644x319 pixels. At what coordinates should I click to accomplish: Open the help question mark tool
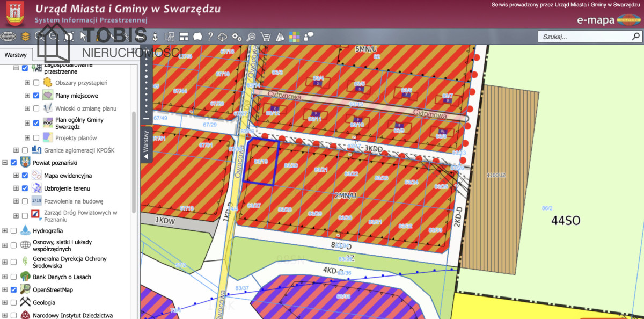(210, 37)
